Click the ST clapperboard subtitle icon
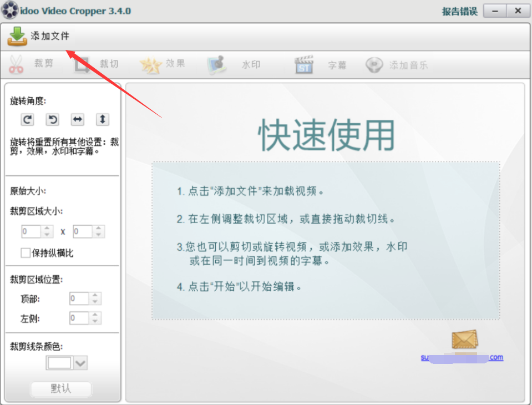The width and height of the screenshot is (532, 405). click(x=303, y=65)
